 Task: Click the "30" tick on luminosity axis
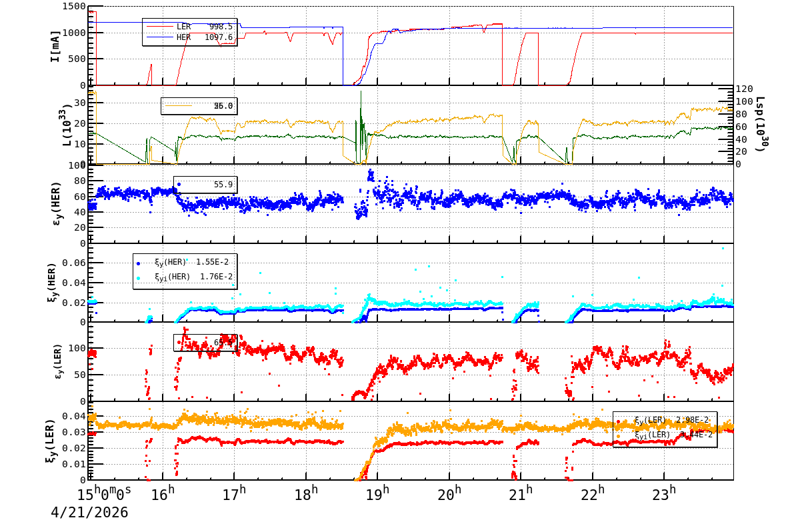[x=80, y=103]
